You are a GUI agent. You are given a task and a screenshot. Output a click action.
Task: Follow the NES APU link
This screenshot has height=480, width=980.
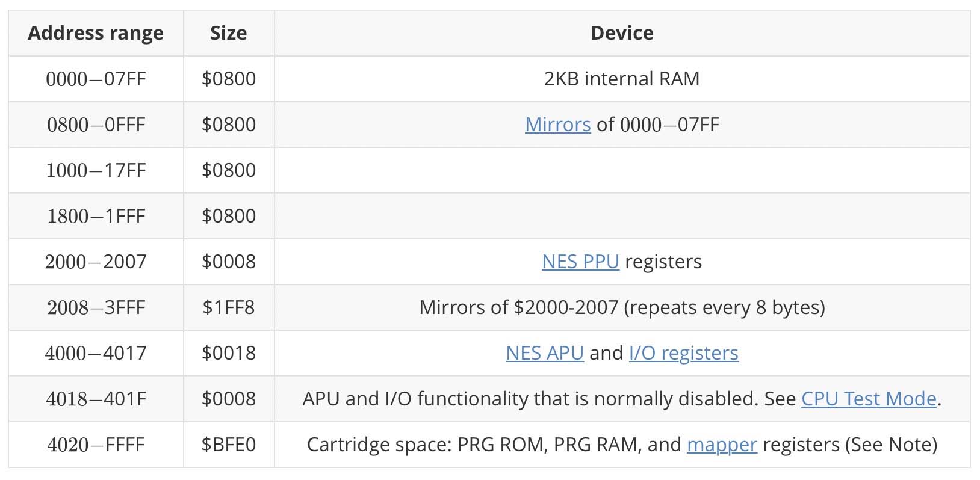coord(544,353)
